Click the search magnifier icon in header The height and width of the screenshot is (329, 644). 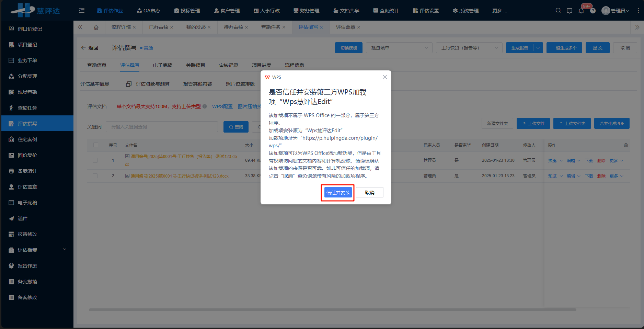[558, 11]
